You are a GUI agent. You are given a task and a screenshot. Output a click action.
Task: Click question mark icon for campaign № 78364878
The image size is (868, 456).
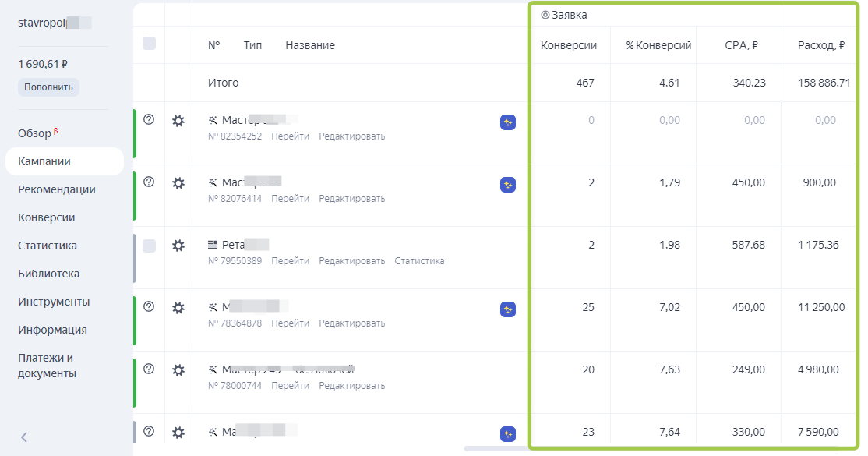[149, 306]
